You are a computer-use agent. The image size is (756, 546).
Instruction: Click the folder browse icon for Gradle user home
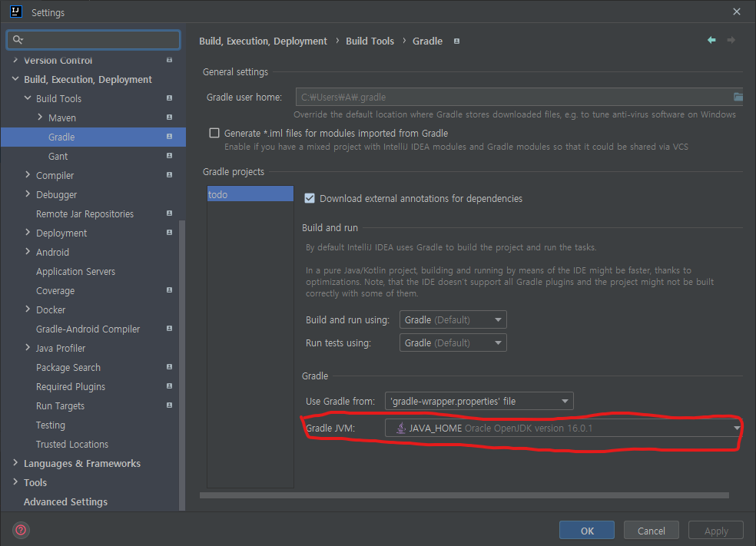(738, 97)
